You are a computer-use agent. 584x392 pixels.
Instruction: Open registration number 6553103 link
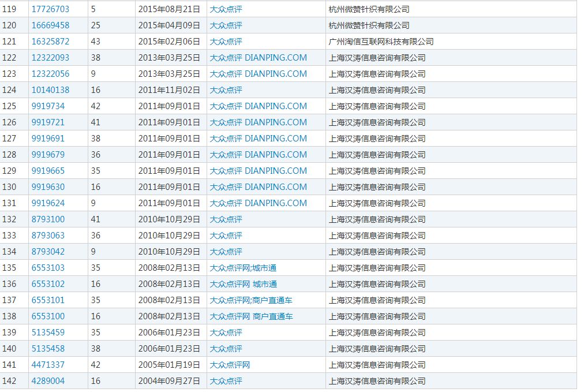48,268
